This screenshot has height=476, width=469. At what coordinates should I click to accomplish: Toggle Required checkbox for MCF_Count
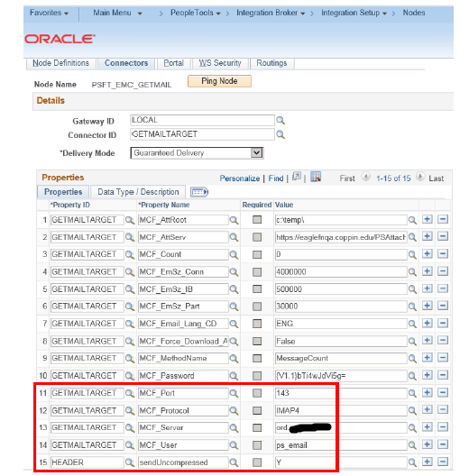pos(257,254)
